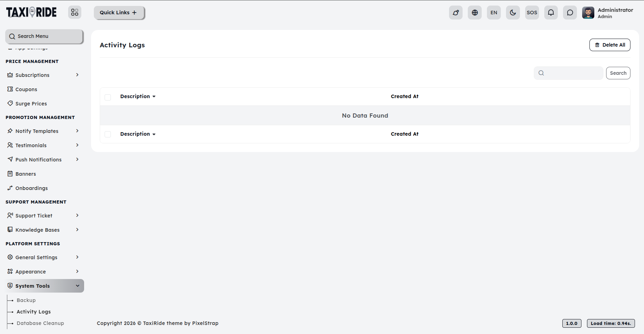
Task: Tick the select-all checkbox in the table header
Action: pos(108,97)
